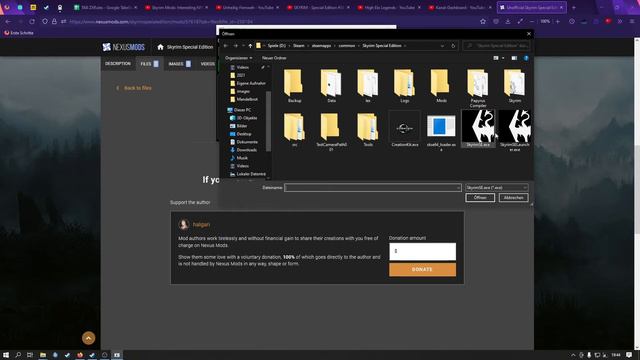
Task: Click Neuer Ordner in the dialog toolbar
Action: (x=274, y=58)
